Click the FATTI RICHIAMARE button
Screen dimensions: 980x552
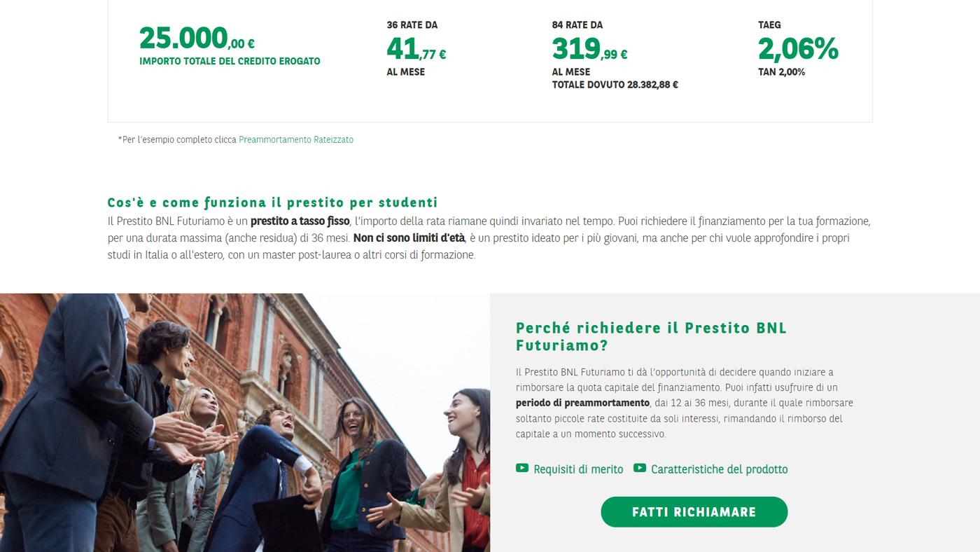tap(694, 512)
